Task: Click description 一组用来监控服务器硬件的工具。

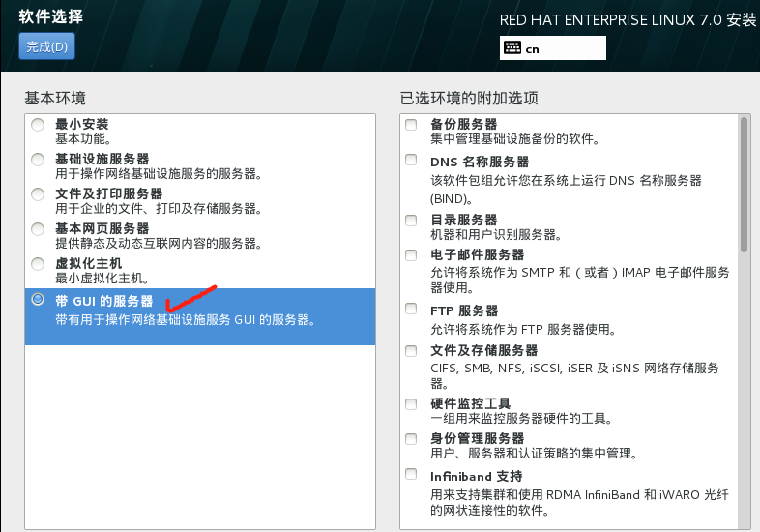Action: tap(521, 418)
